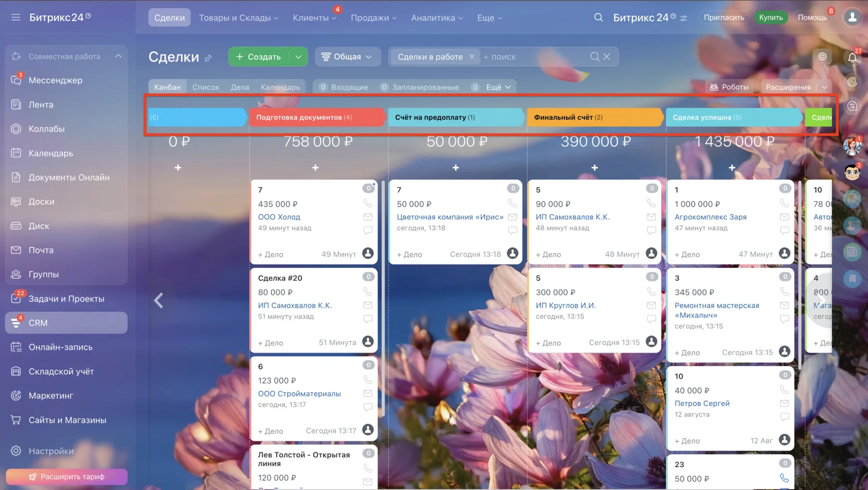Open the Аналитика menu

[x=437, y=18]
